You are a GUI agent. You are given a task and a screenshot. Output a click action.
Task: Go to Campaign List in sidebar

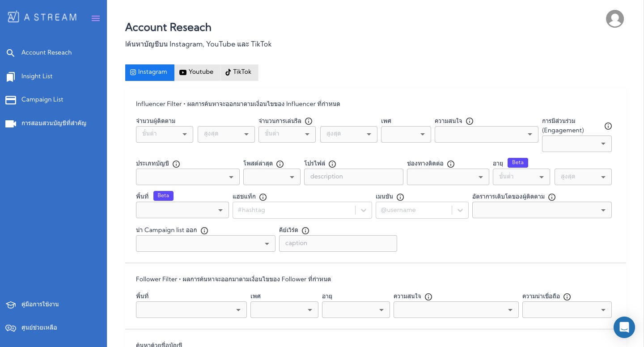click(42, 100)
